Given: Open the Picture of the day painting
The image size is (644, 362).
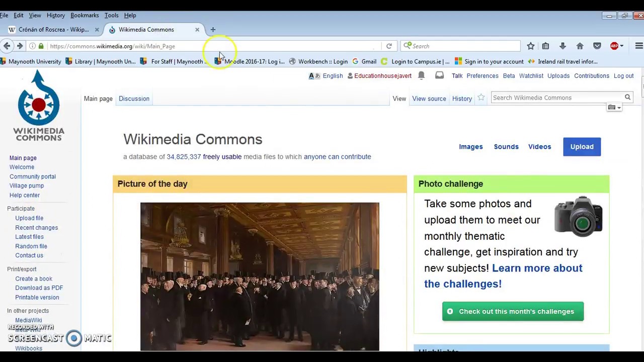Looking at the screenshot, I should (x=260, y=277).
